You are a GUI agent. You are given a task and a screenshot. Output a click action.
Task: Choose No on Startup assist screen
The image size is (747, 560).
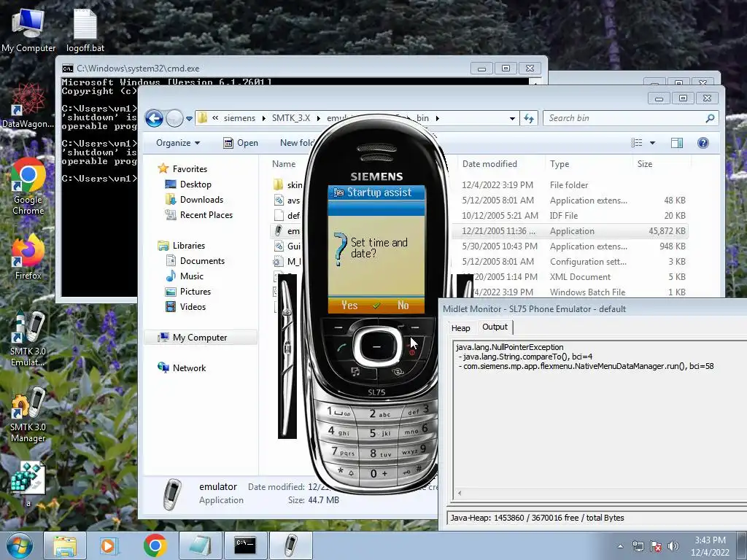click(x=403, y=306)
